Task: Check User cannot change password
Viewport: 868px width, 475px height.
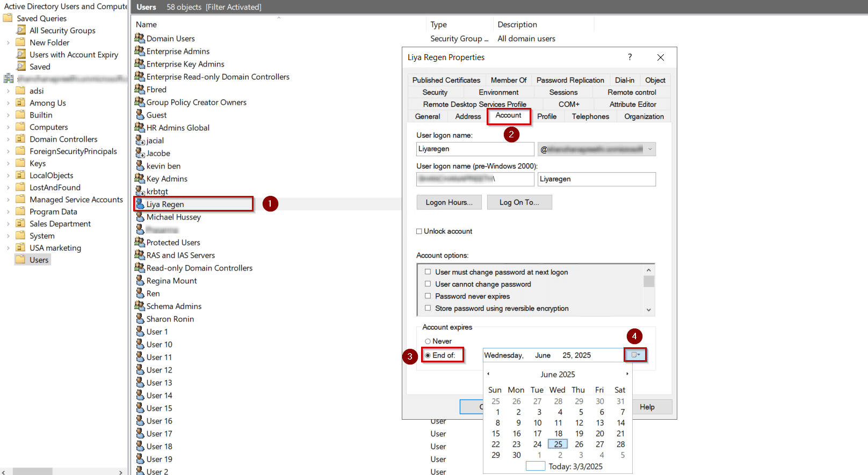Action: [428, 284]
